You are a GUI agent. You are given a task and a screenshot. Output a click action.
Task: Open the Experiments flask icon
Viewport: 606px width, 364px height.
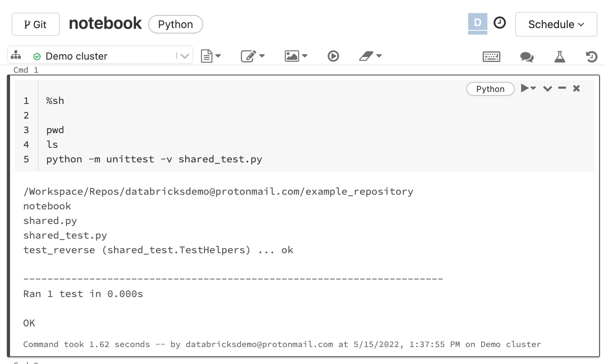point(559,57)
